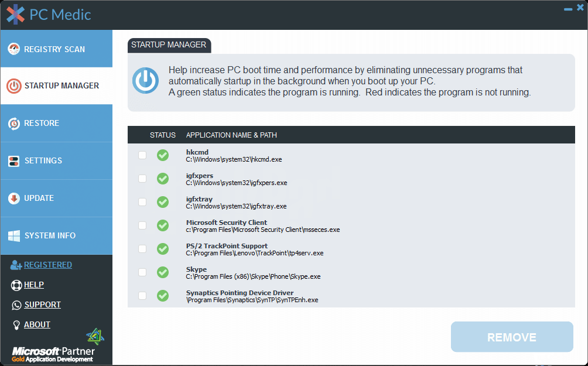Click the green status check for igfxtray
588x366 pixels.
tap(163, 202)
